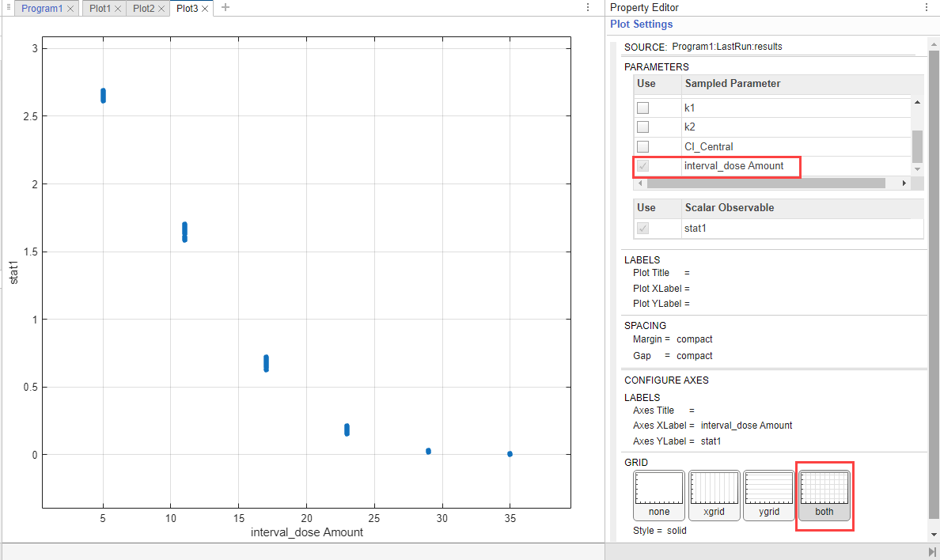Toggle the interval_dose Amount checkbox
This screenshot has width=940, height=560.
click(x=642, y=165)
